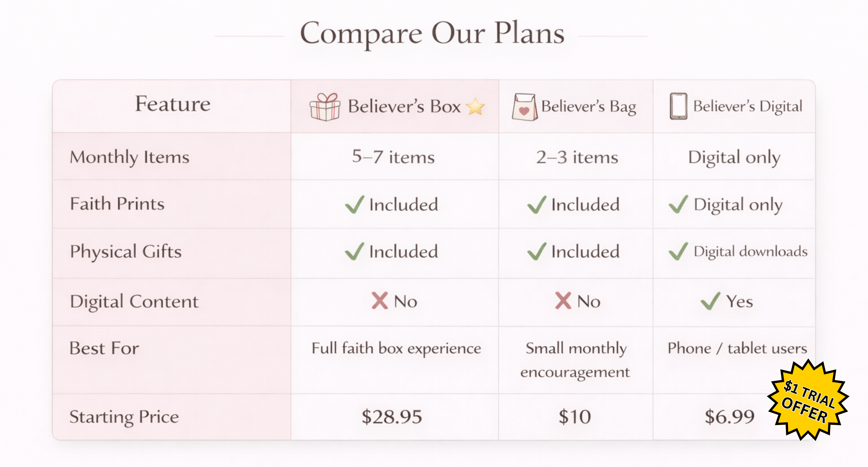Click the red X in Believer's Bag Digital Content
868x467 pixels.
563,301
